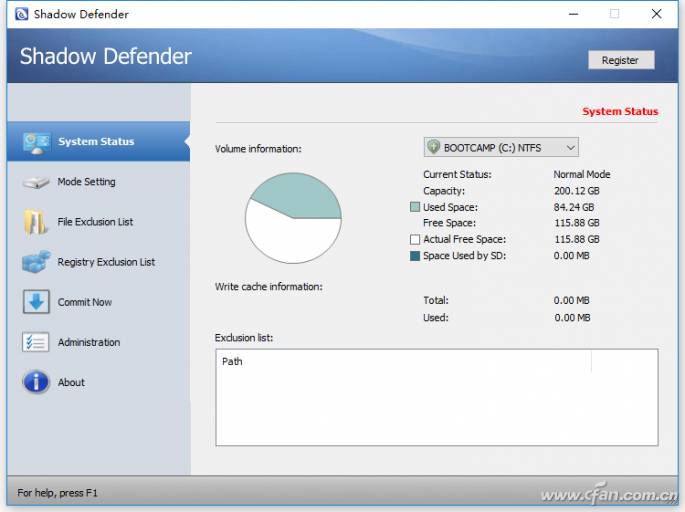Expand the volume selector arrow
Image resolution: width=685 pixels, height=512 pixels.
click(x=571, y=148)
